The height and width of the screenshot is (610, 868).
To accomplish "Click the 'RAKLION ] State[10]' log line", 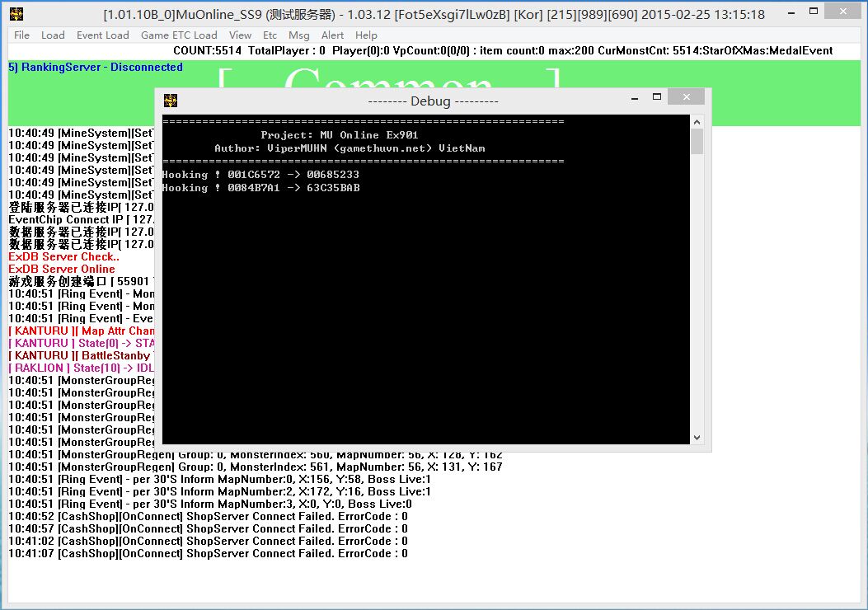I will pos(82,368).
